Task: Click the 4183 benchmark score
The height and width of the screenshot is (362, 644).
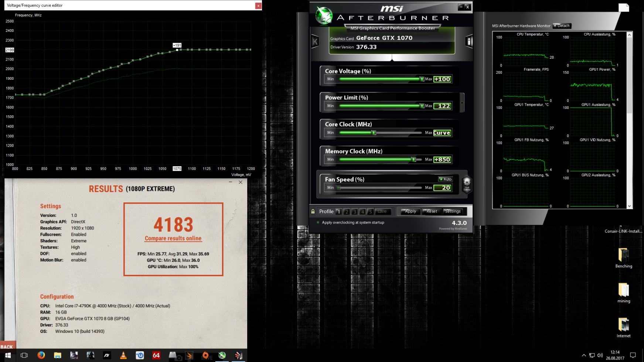Action: point(173,225)
